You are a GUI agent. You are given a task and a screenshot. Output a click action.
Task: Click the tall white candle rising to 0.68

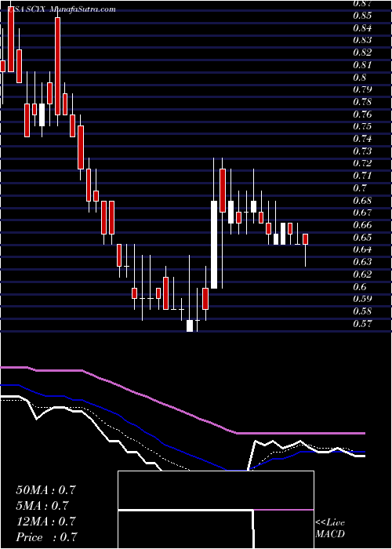click(214, 245)
